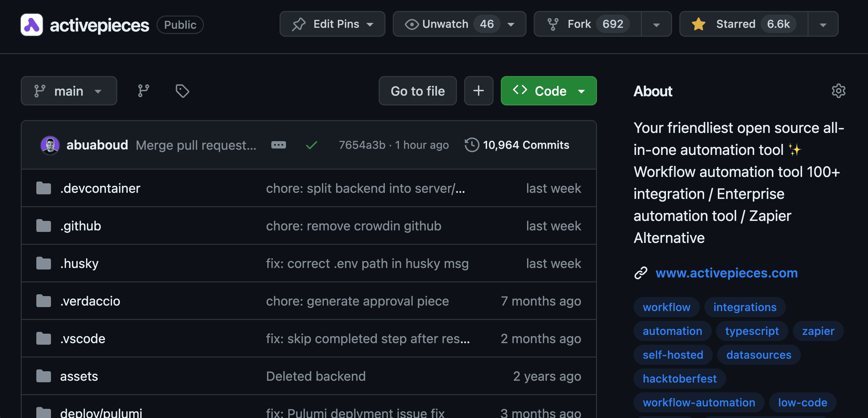Open commit 'chore: remove crowdin github'
Image resolution: width=868 pixels, height=418 pixels.
coord(353,226)
